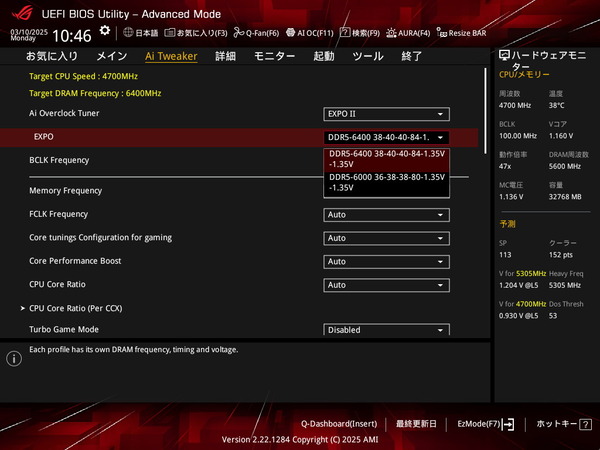Open the Ai Overclock Tuner dropdown
The height and width of the screenshot is (450, 600).
click(x=386, y=115)
